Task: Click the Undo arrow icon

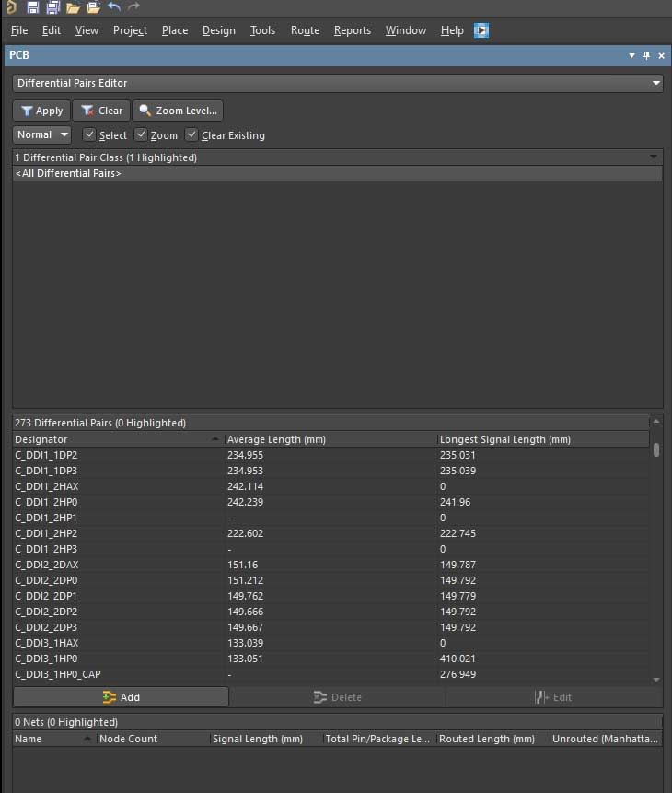Action: coord(114,7)
